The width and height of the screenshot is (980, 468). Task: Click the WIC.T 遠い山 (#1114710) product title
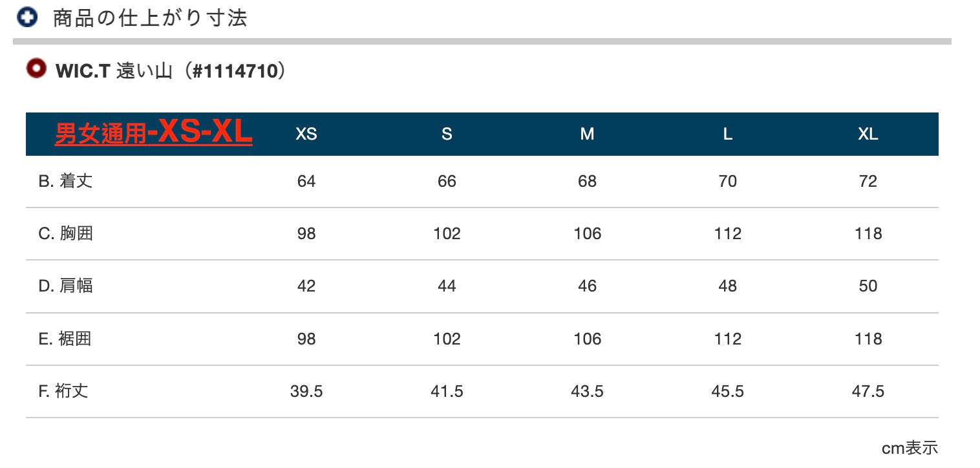171,70
